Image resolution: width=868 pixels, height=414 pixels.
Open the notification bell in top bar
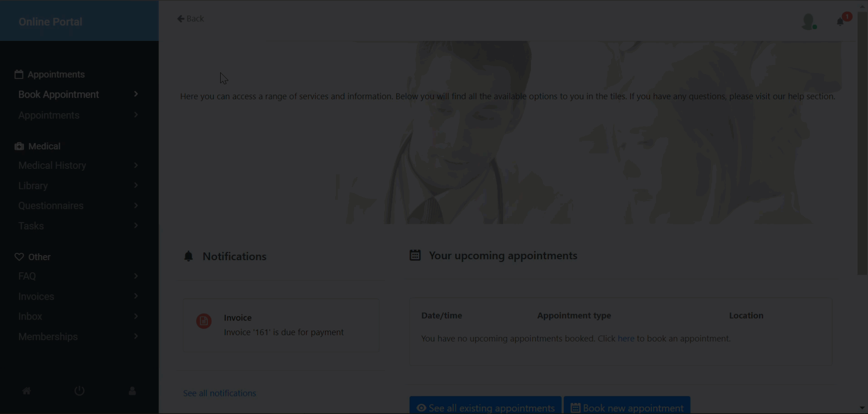point(840,22)
